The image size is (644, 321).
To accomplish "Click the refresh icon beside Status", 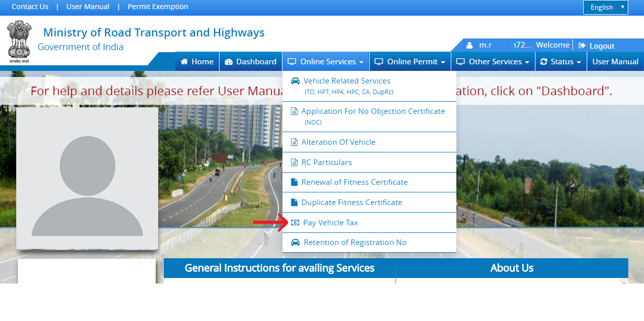I will tap(544, 62).
